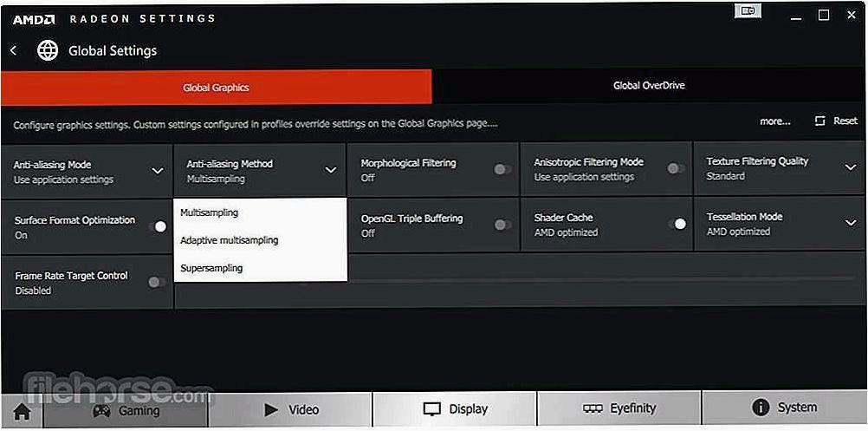This screenshot has height=431, width=868.
Task: Expand Anti-aliasing Mode dropdown arrow
Action: (158, 171)
